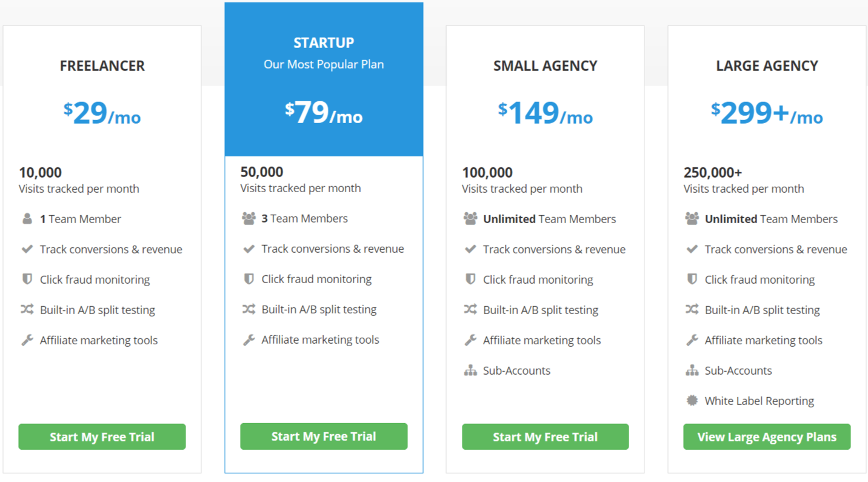The width and height of the screenshot is (868, 482).
Task: Start the Small Agency free trial
Action: (x=545, y=437)
